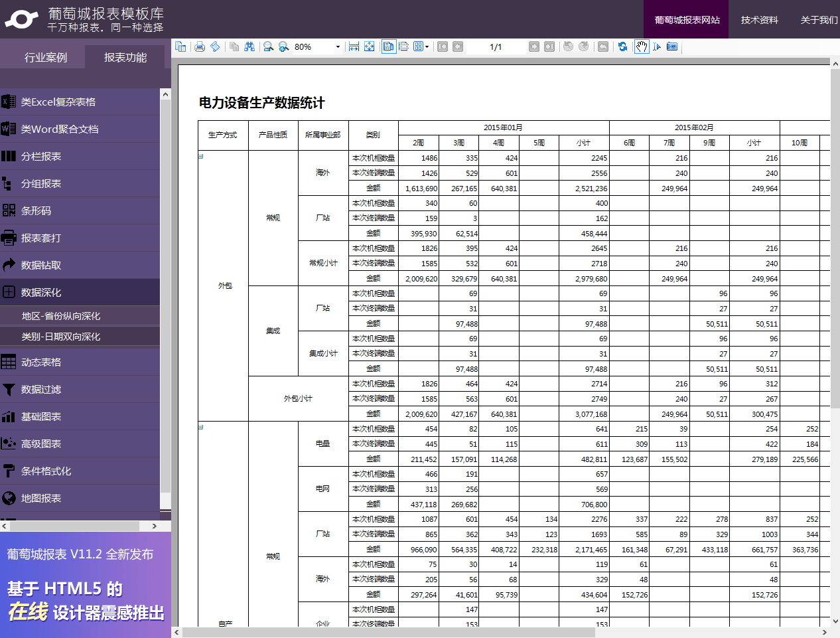Click the Copy icon in viewer toolbar
This screenshot has width=840, height=638.
point(234,46)
